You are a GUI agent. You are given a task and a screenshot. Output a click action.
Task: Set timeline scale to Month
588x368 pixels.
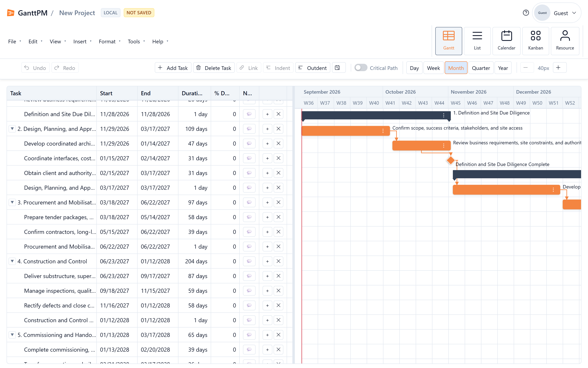[x=456, y=68]
